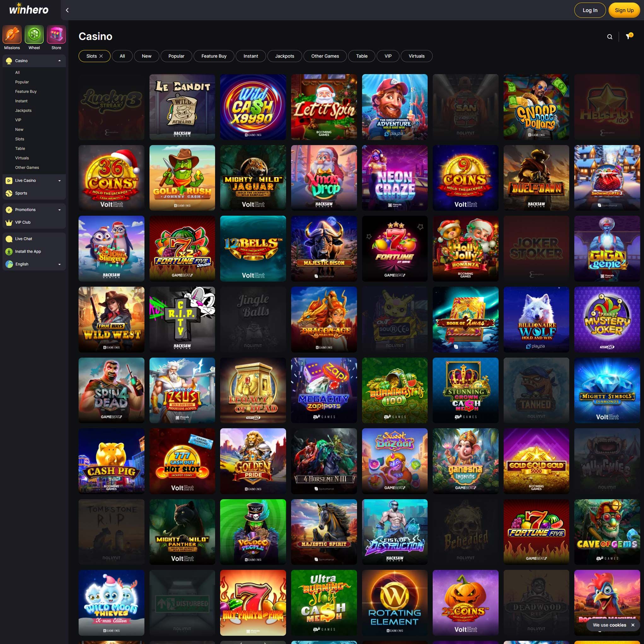
Task: Open Le Bandit game thumbnail
Action: click(182, 107)
